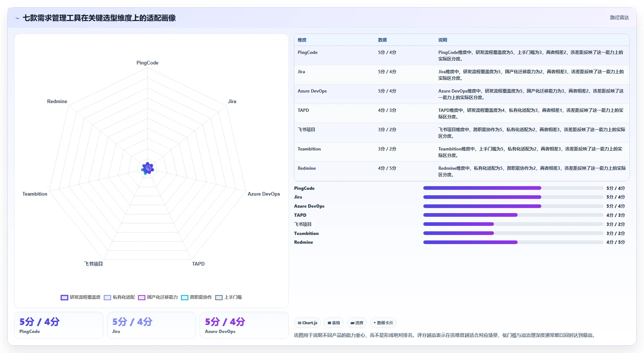Click the 4分 / 5分 value in Redmine table row
The image size is (644, 353).
point(387,168)
